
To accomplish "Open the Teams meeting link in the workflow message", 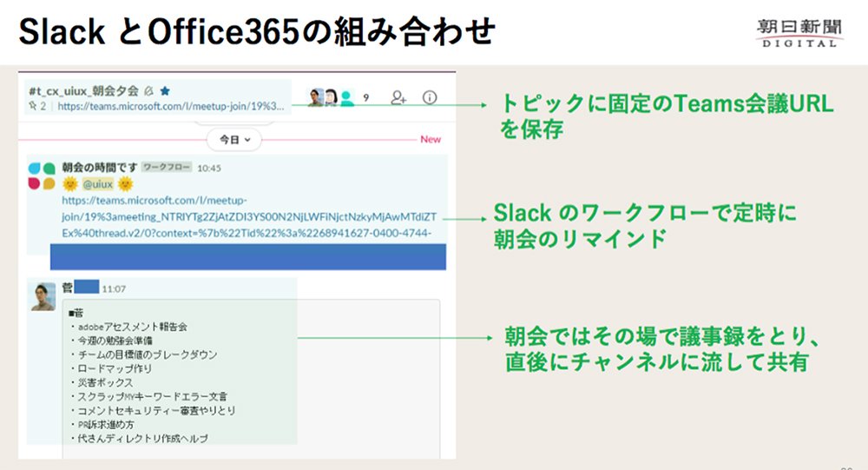I will [x=248, y=216].
